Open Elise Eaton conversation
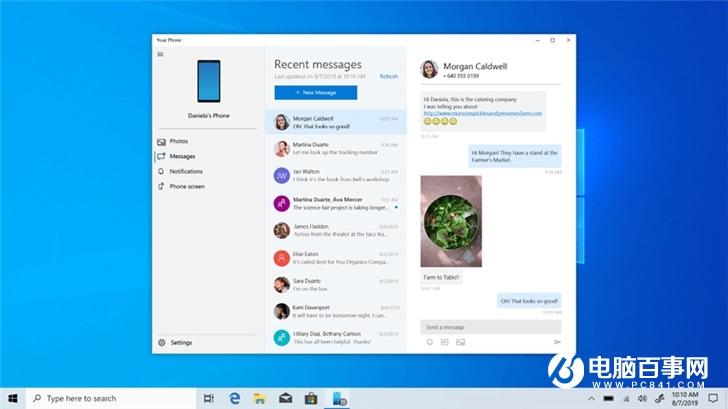Screen dimensions: 728x409 point(336,258)
